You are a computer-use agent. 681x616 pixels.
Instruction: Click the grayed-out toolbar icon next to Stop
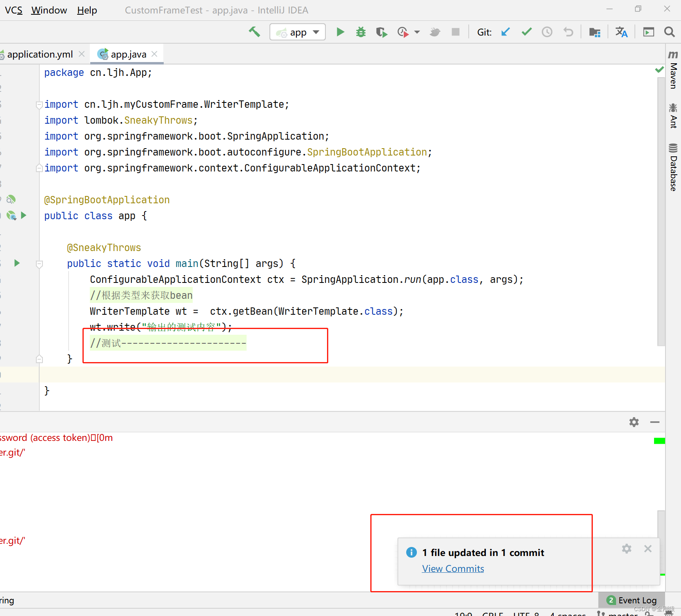(x=435, y=32)
